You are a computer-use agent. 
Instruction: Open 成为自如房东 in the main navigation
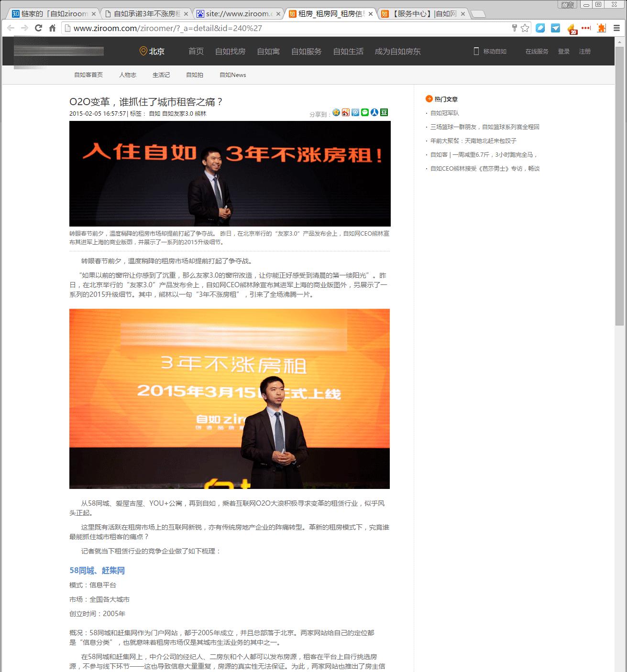[x=398, y=51]
